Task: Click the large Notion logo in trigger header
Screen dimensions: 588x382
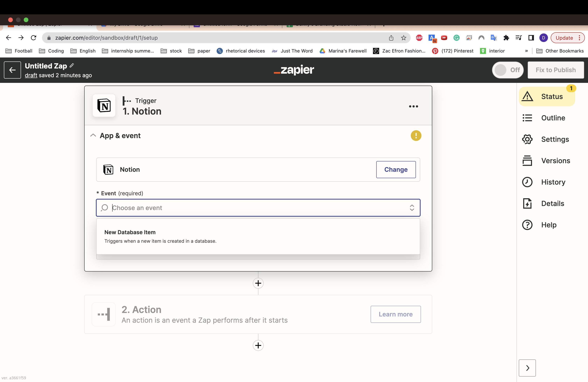Action: [104, 105]
